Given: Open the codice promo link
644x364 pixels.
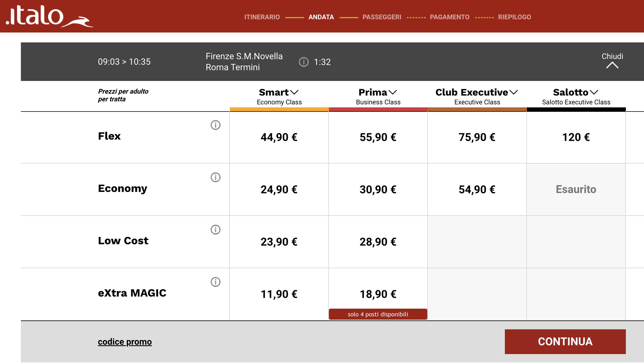Looking at the screenshot, I should click(125, 342).
